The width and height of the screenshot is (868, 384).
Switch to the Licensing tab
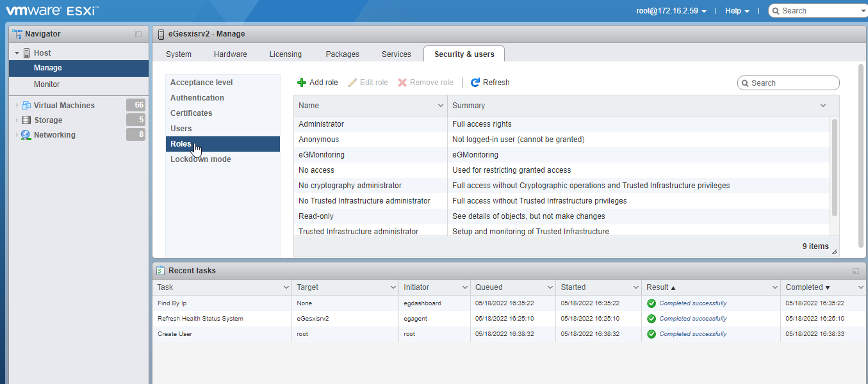286,54
